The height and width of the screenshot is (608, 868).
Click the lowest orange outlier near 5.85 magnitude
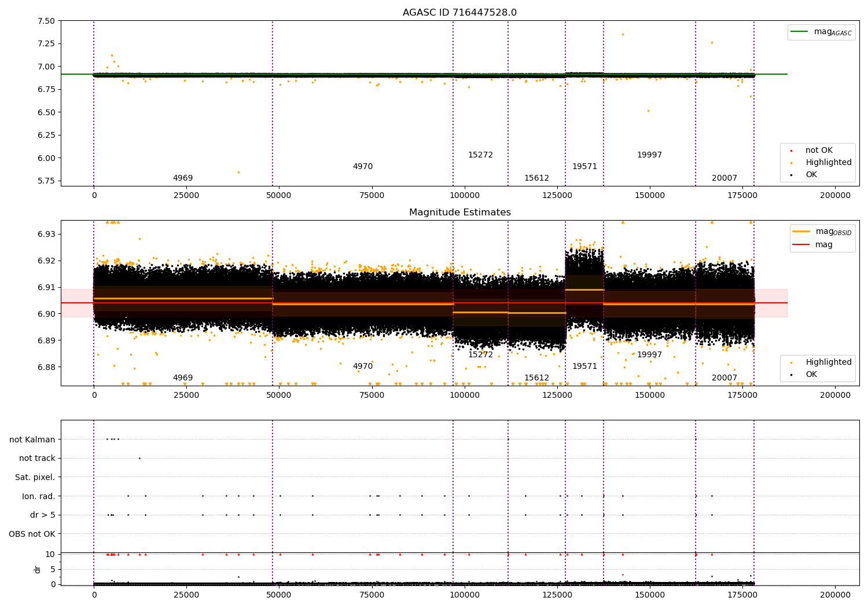(238, 172)
